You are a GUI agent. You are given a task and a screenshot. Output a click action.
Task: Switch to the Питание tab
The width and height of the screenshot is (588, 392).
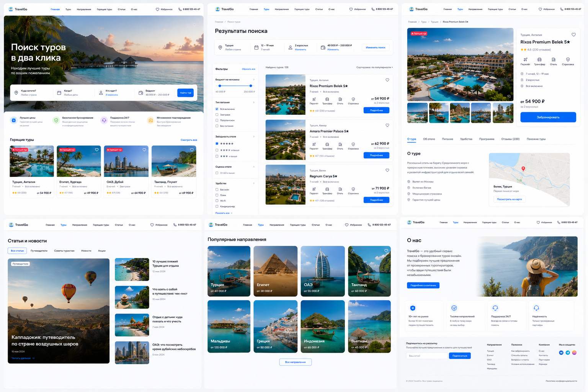448,139
